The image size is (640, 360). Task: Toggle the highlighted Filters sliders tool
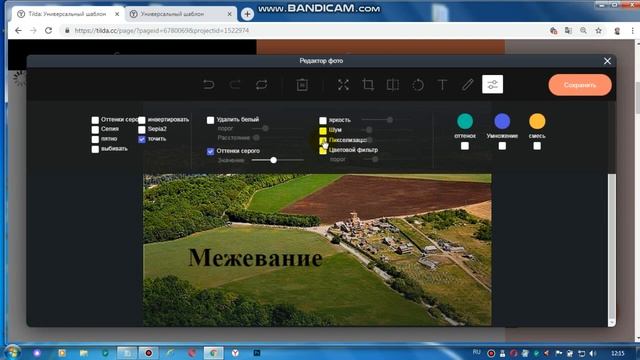(x=492, y=84)
